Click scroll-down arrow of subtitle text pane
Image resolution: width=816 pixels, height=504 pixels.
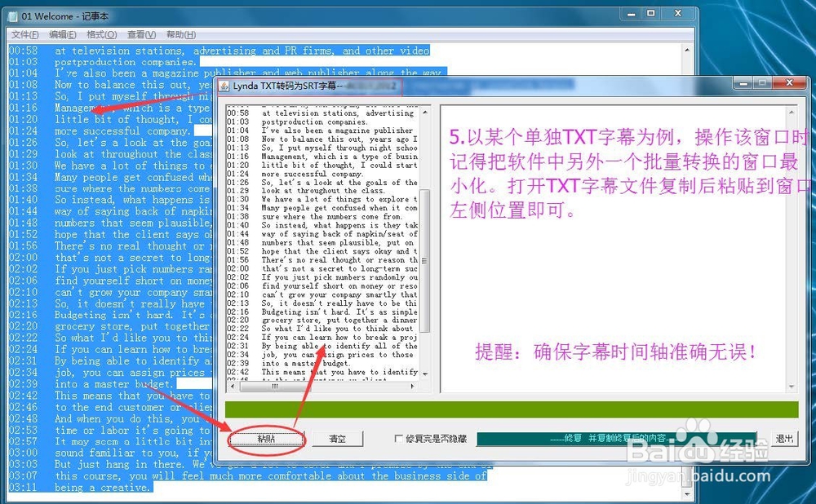click(425, 374)
